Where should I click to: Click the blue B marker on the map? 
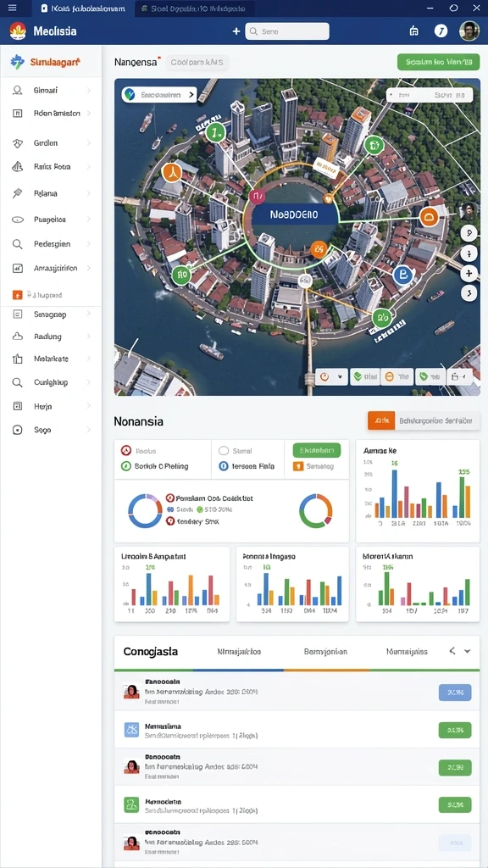coord(402,275)
